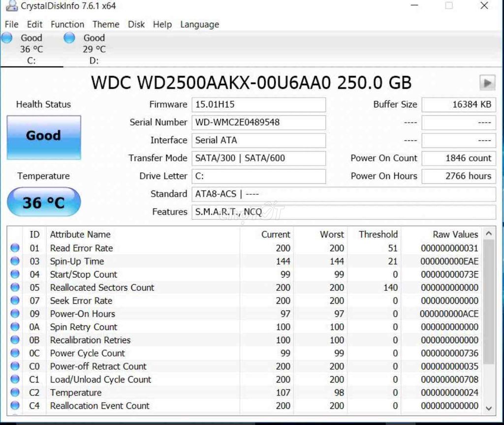Click the Serial Number field
The image size is (504, 425).
click(x=259, y=122)
